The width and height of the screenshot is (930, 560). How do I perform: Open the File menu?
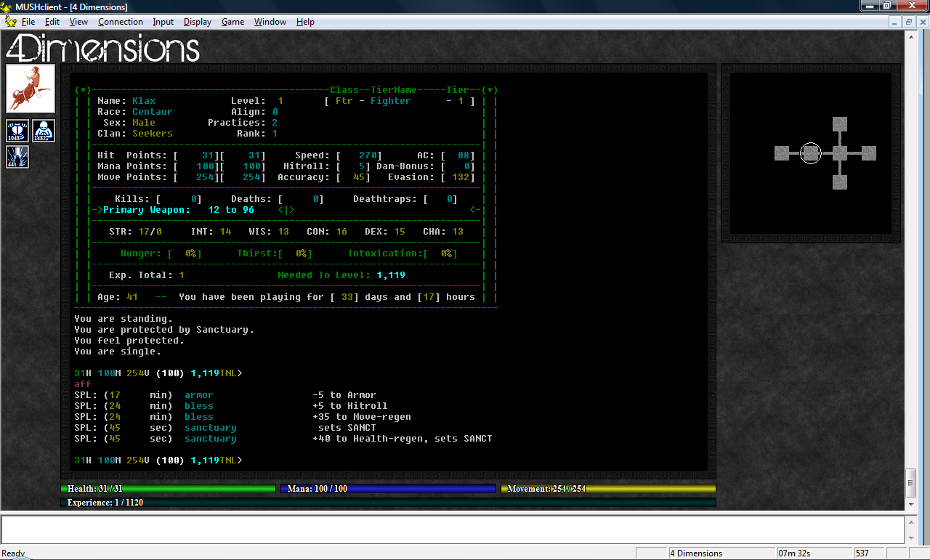(x=28, y=22)
